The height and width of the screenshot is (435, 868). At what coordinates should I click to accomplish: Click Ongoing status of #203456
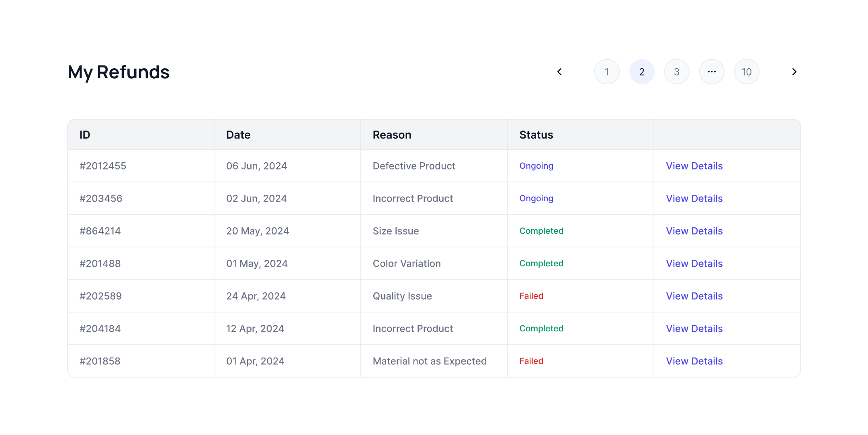tap(536, 198)
